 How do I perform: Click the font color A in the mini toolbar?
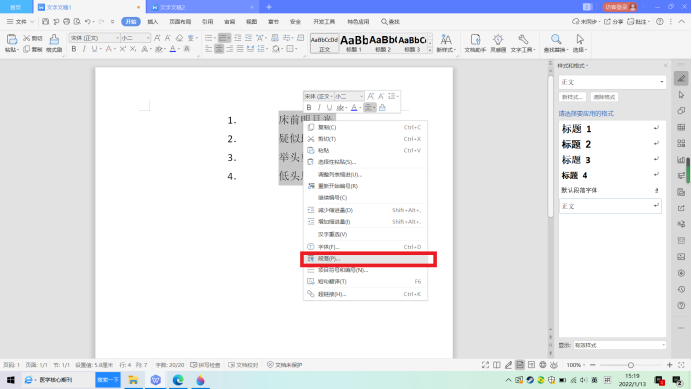354,108
